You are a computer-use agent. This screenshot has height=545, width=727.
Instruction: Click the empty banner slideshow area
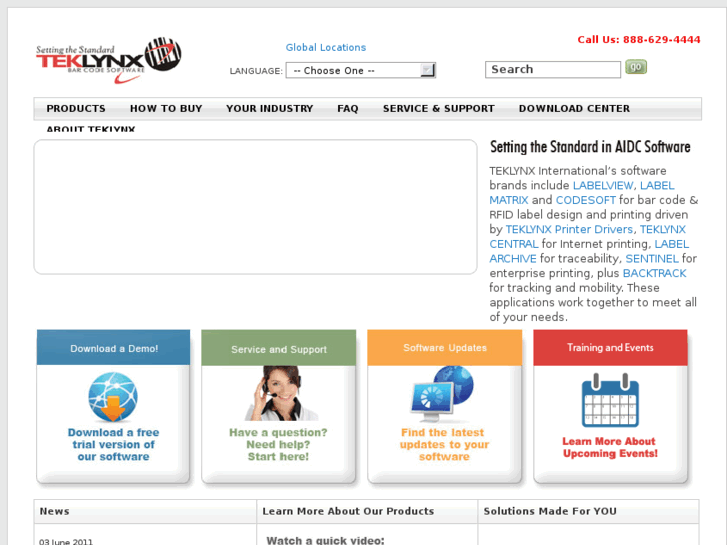coord(255,207)
